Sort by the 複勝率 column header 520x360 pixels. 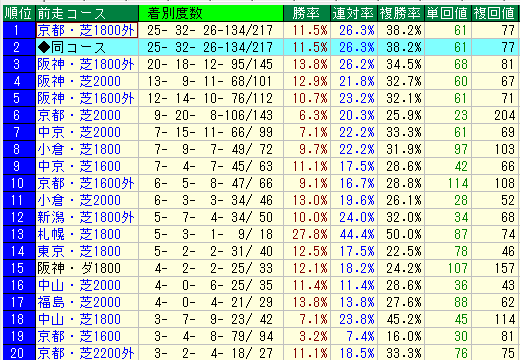[401, 14]
